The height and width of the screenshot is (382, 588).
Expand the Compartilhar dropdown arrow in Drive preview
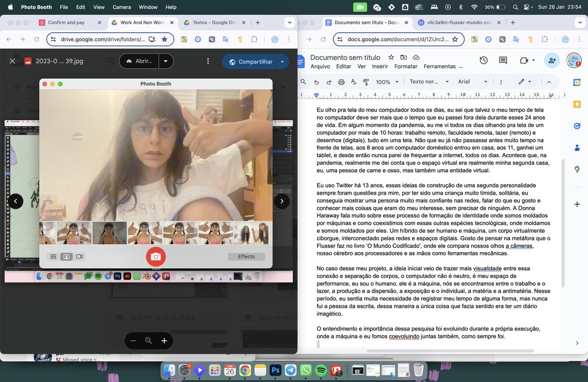282,62
